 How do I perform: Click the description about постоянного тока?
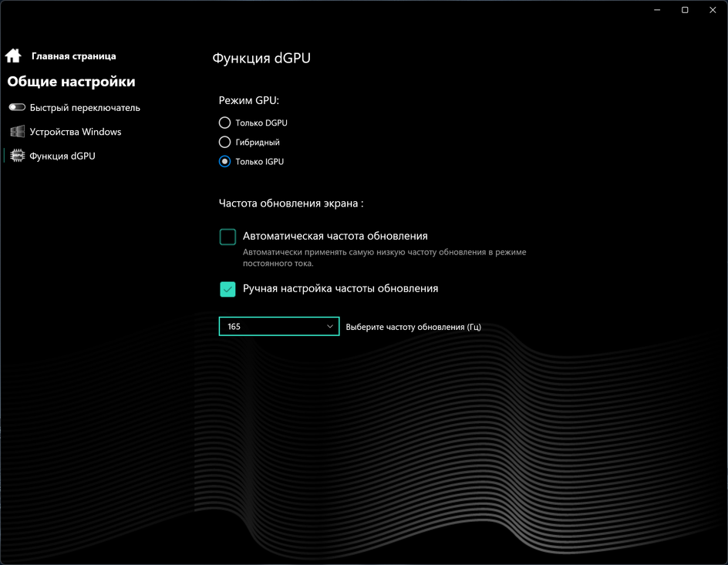(x=384, y=257)
